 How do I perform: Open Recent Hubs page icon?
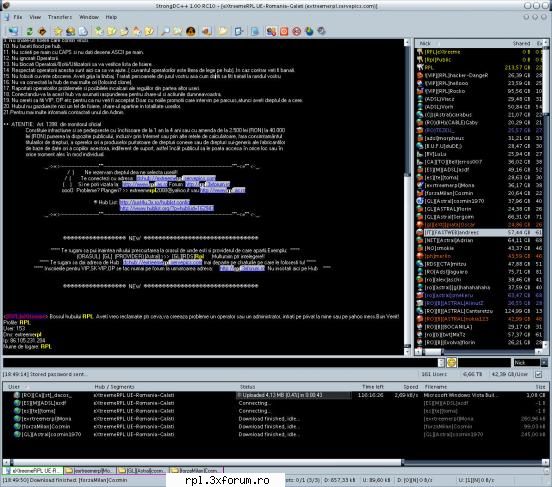click(83, 31)
